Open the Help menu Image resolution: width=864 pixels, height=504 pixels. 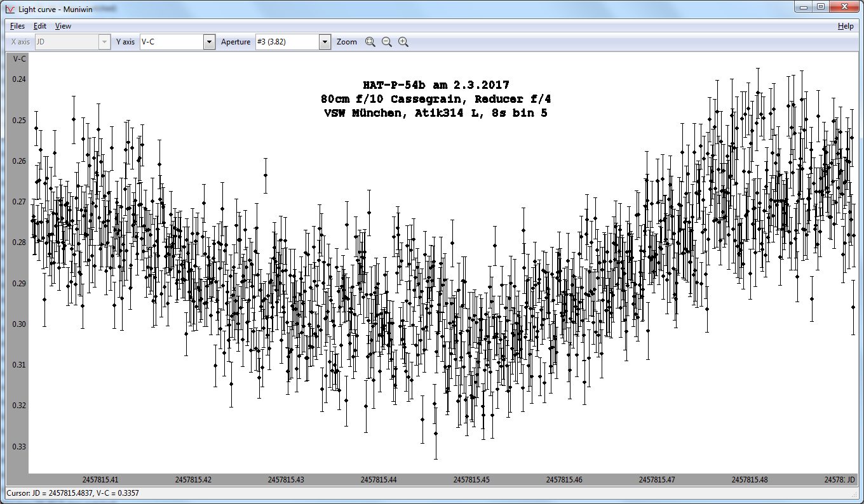[x=846, y=26]
